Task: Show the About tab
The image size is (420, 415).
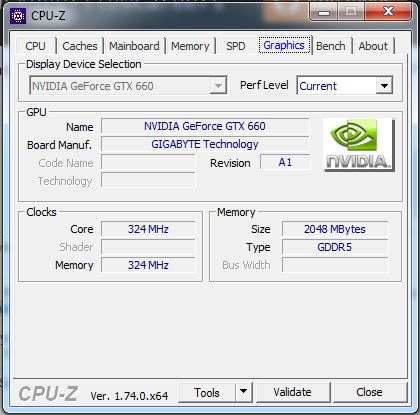Action: tap(373, 46)
